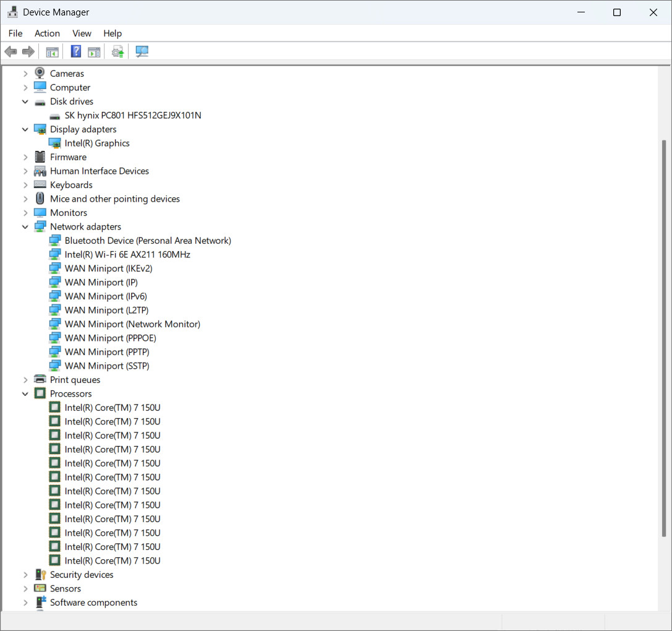Image resolution: width=672 pixels, height=631 pixels.
Task: Expand the Print queues category
Action: (25, 380)
